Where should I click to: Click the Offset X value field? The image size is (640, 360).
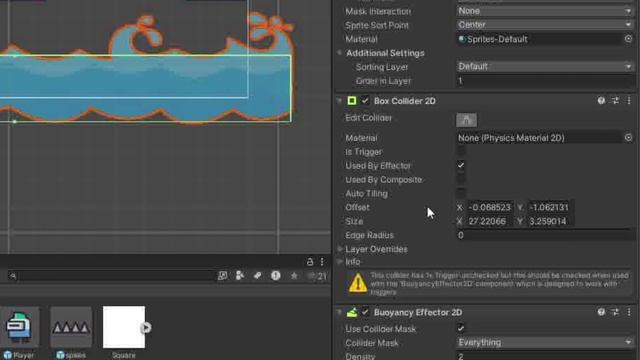click(490, 207)
